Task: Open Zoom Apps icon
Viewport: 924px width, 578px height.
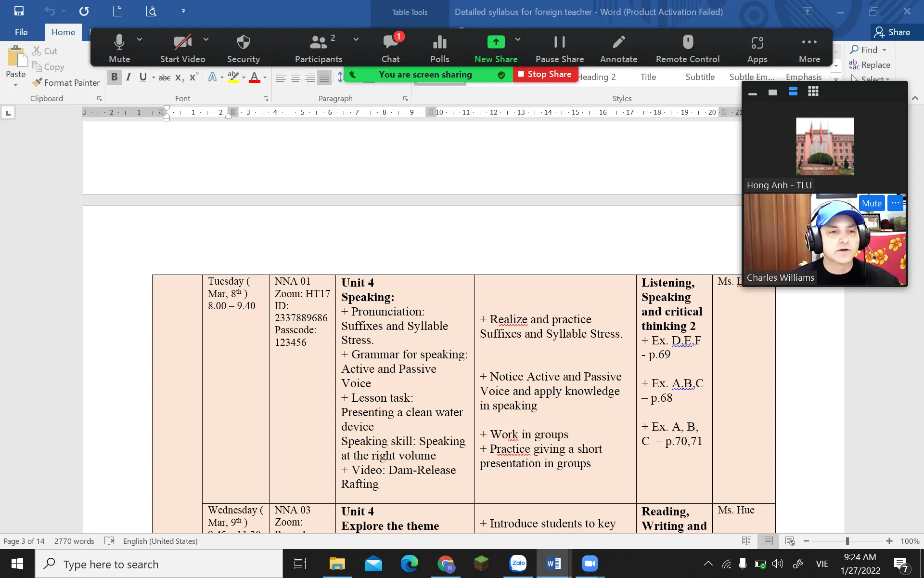Action: coord(757,43)
